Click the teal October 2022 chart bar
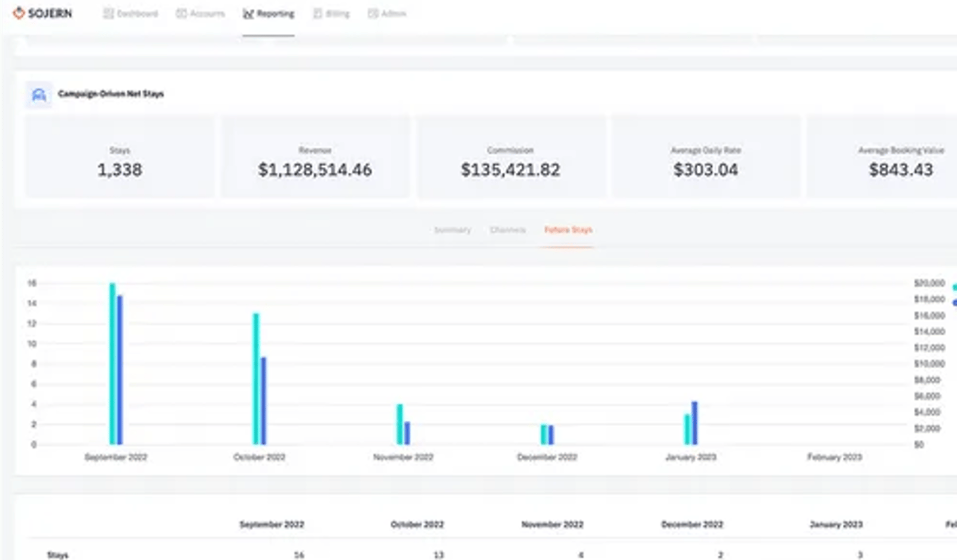 pos(256,379)
